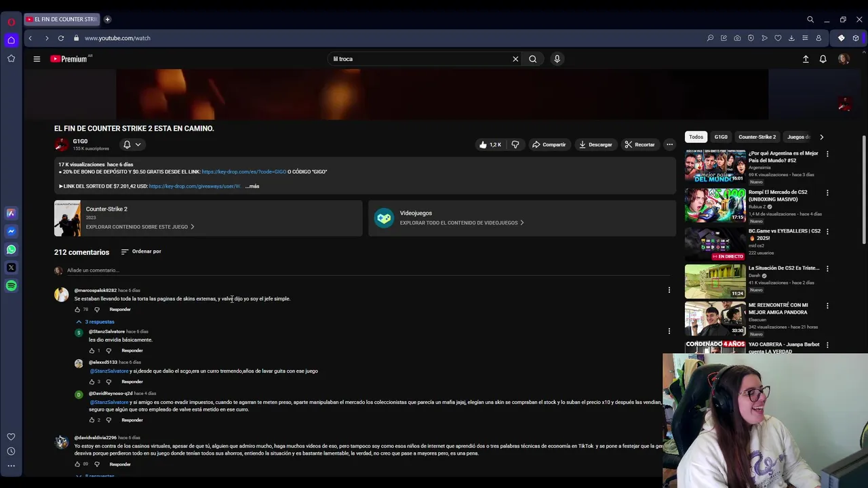
Task: Click the Añade un comentario field
Action: tap(368, 270)
